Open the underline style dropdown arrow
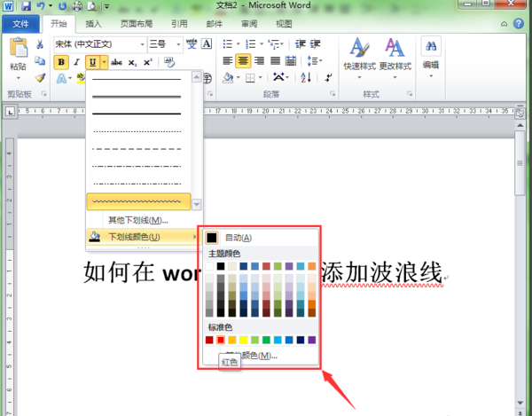Image resolution: width=532 pixels, height=416 pixels. tap(104, 62)
